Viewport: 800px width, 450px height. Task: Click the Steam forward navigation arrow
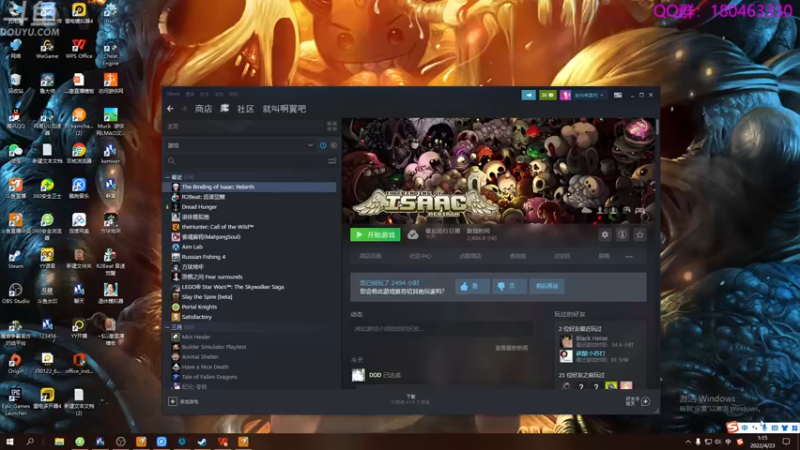[x=184, y=109]
